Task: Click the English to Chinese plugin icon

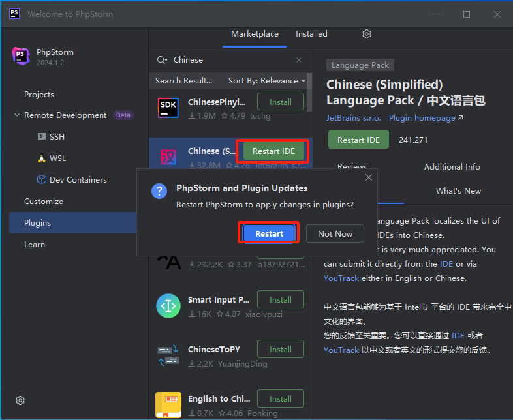Action: coord(168,404)
